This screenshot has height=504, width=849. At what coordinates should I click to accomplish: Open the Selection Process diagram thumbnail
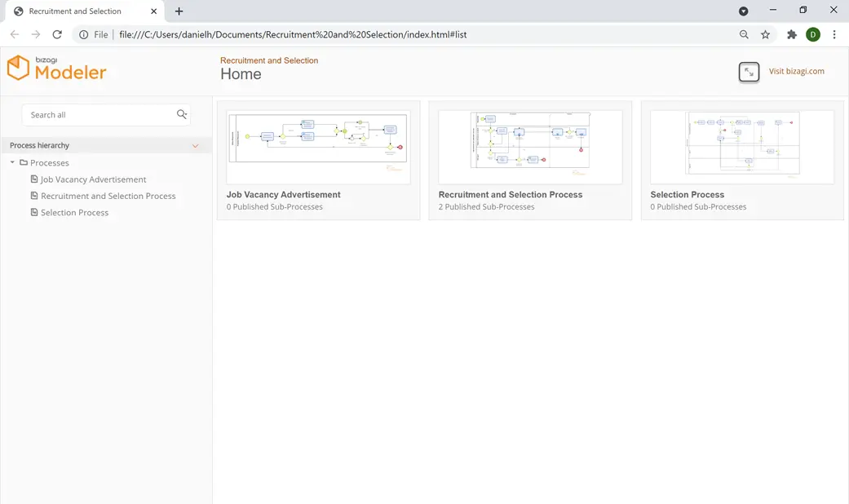coord(742,146)
